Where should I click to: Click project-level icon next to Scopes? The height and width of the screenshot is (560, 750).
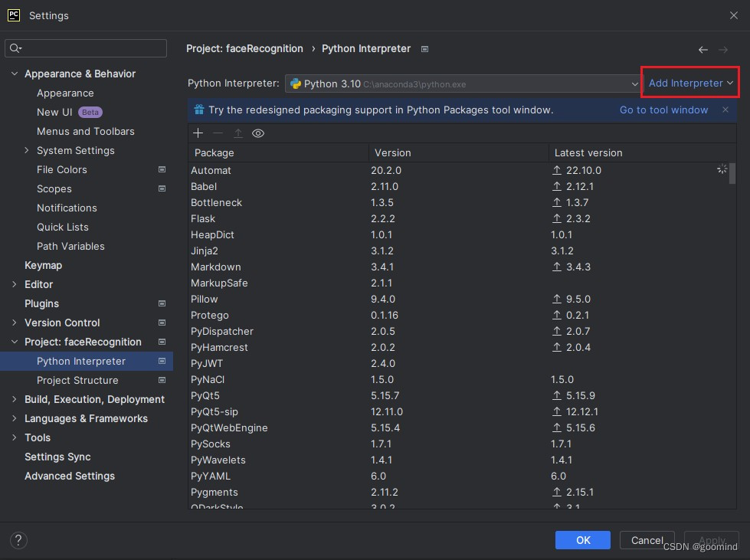[x=162, y=188]
